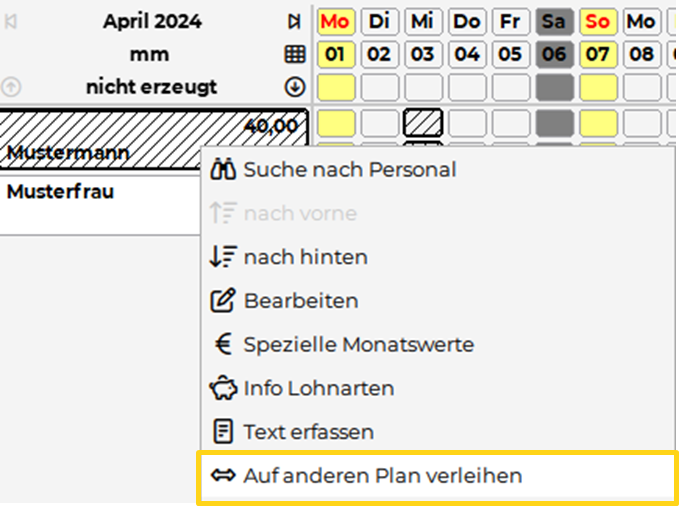679x506 pixels.
Task: Click the euro icon for Monatswerte
Action: (x=223, y=345)
